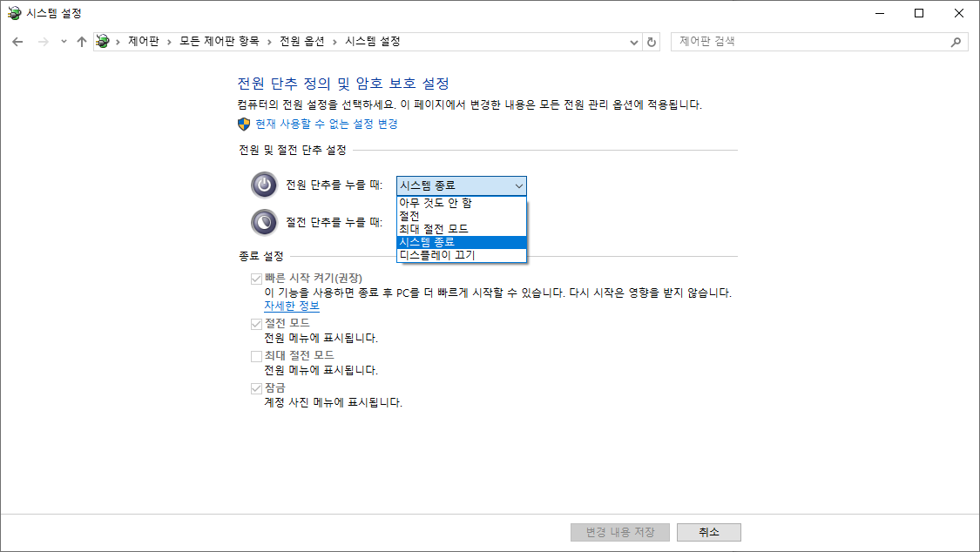
Task: Toggle the 절전 모드 checkbox
Action: pos(256,324)
